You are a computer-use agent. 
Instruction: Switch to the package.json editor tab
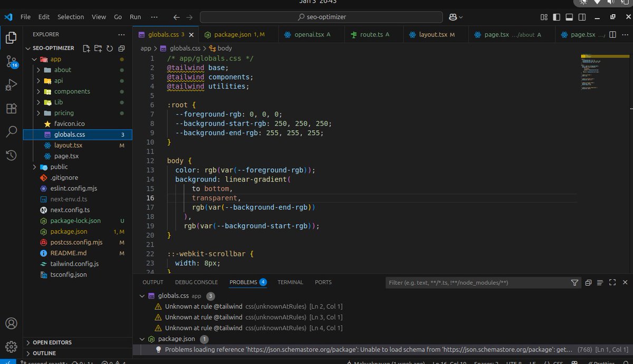[238, 35]
